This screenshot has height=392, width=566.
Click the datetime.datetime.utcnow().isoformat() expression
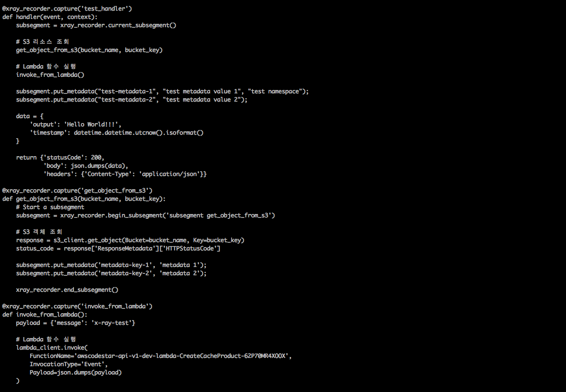coord(139,132)
